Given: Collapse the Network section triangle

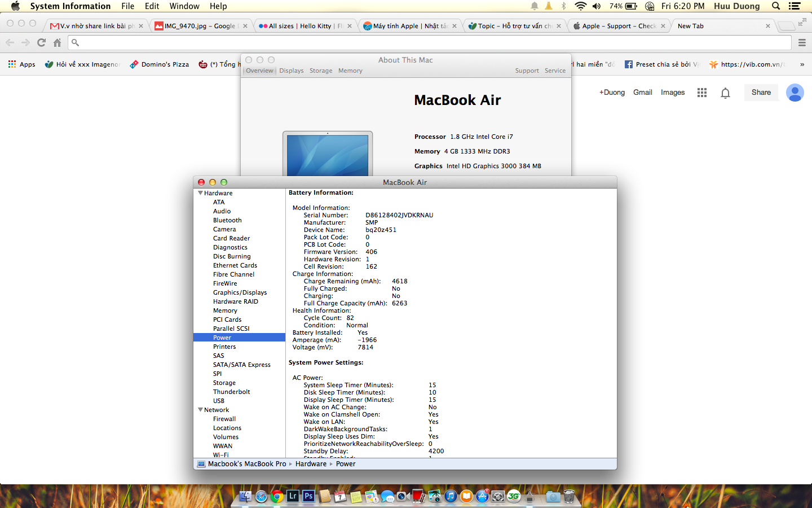Looking at the screenshot, I should 200,410.
